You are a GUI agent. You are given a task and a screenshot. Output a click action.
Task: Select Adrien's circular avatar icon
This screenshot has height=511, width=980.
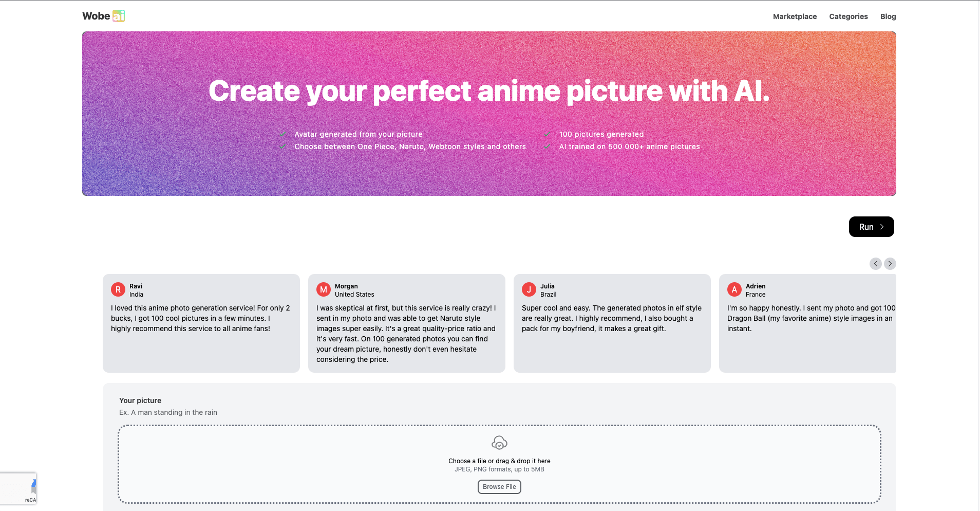point(734,289)
